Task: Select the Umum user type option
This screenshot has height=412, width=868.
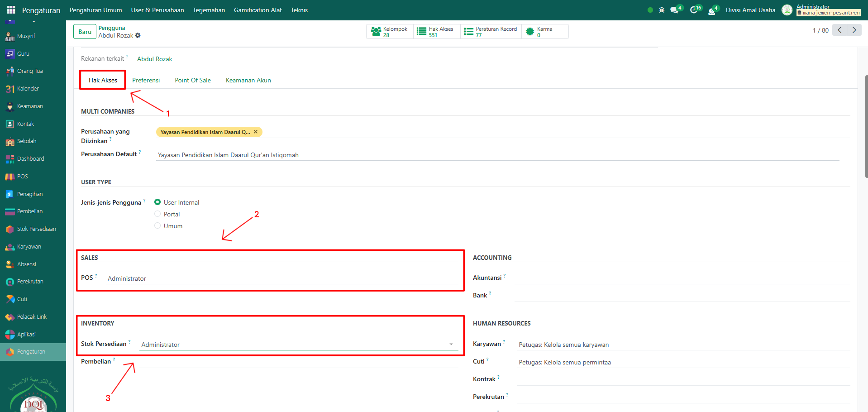Action: click(157, 226)
